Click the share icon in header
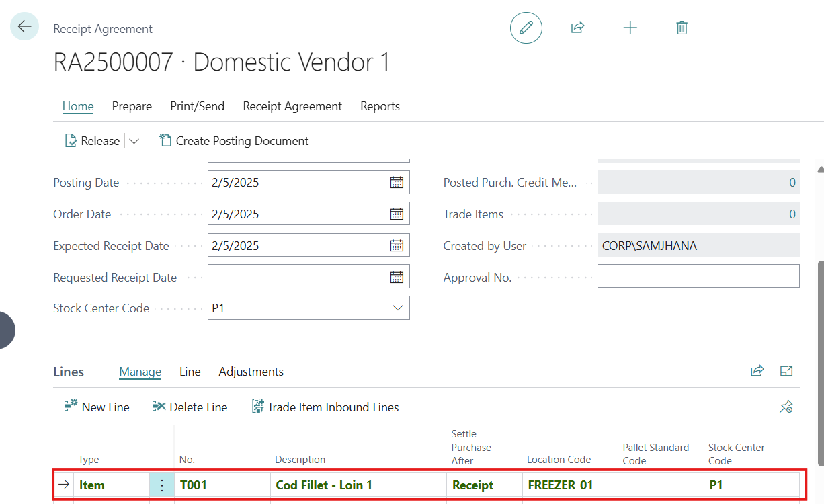 click(577, 28)
